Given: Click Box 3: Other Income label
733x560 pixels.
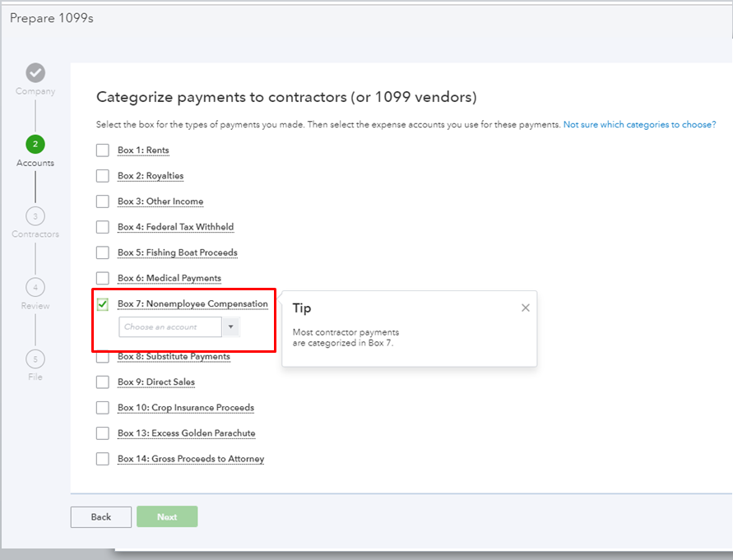Looking at the screenshot, I should point(160,201).
